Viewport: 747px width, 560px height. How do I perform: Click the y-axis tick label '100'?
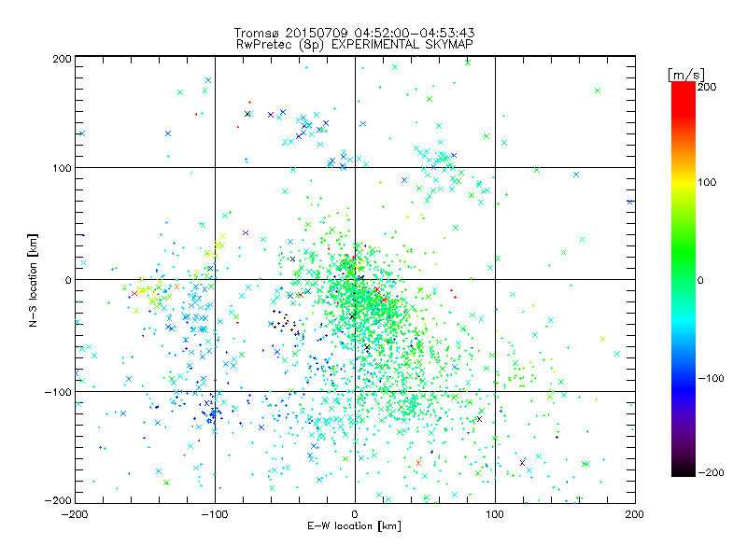62,168
